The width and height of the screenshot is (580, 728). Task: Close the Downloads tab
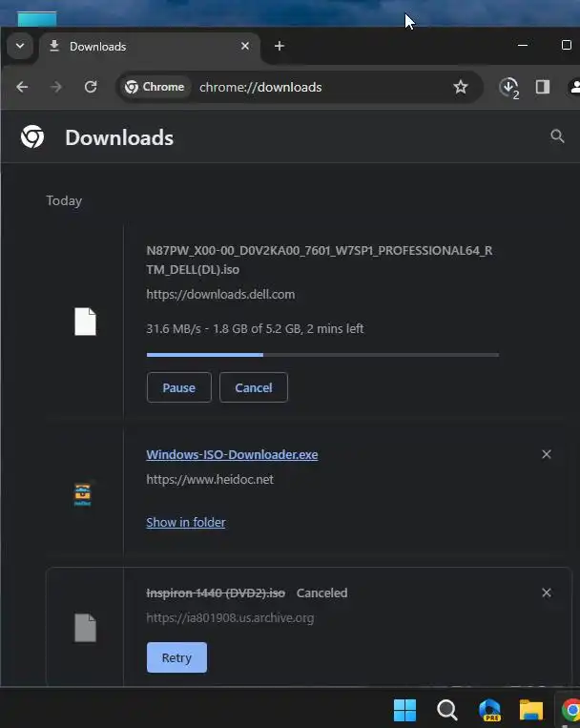point(245,46)
